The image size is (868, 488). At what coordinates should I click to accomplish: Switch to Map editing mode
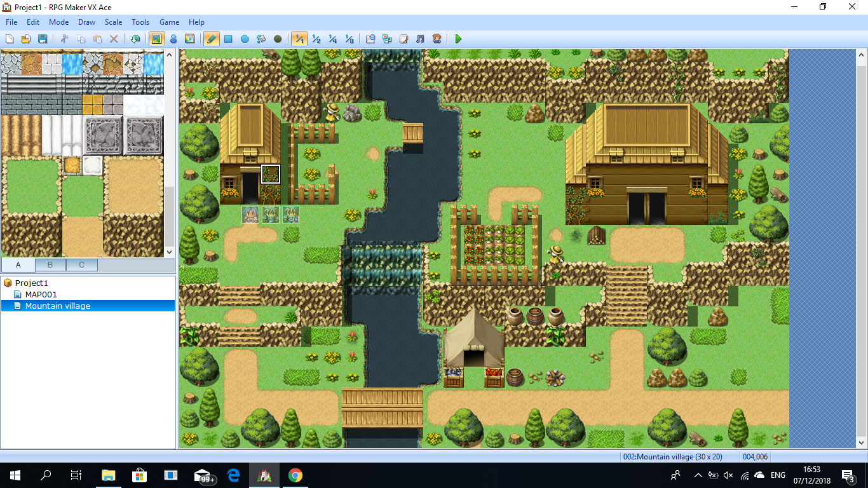[156, 39]
